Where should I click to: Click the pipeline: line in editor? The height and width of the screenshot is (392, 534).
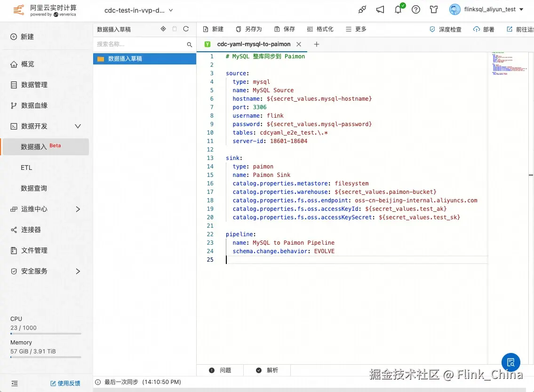point(241,234)
